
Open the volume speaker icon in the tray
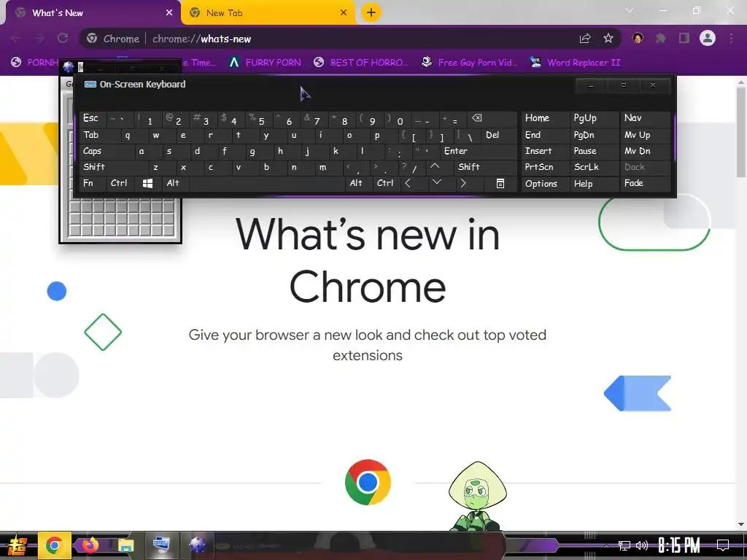click(x=642, y=545)
